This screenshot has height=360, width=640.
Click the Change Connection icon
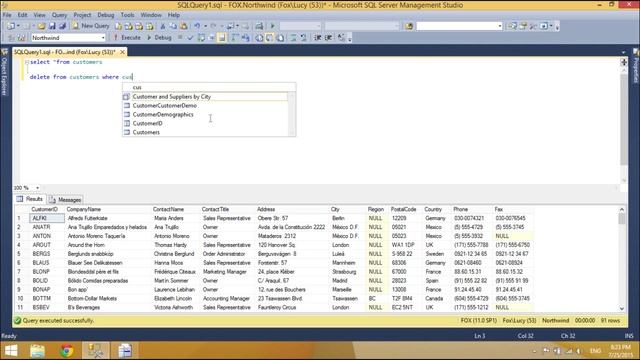pyautogui.click(x=21, y=38)
